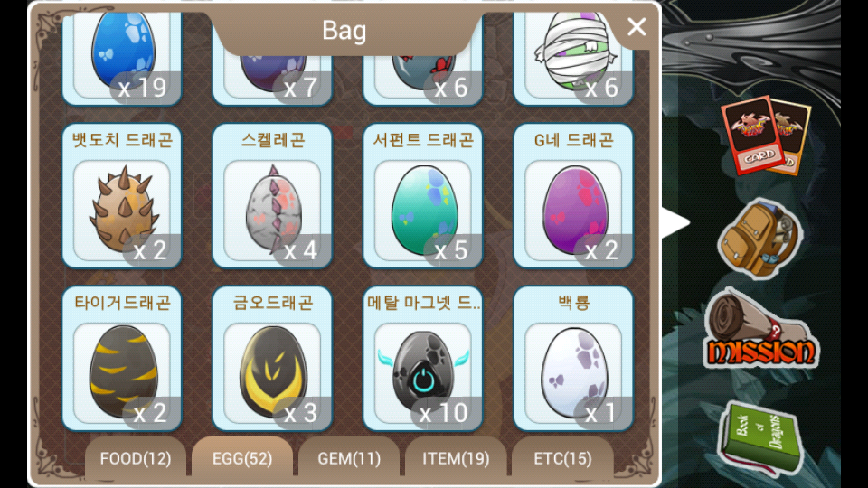Select the striped 타이거드래곤 egg

(122, 359)
